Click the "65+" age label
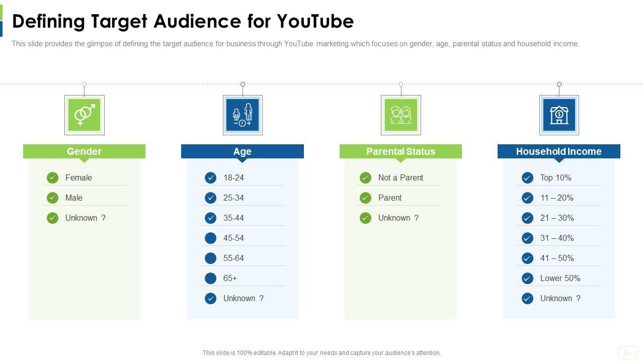This screenshot has width=644, height=362. (x=230, y=278)
